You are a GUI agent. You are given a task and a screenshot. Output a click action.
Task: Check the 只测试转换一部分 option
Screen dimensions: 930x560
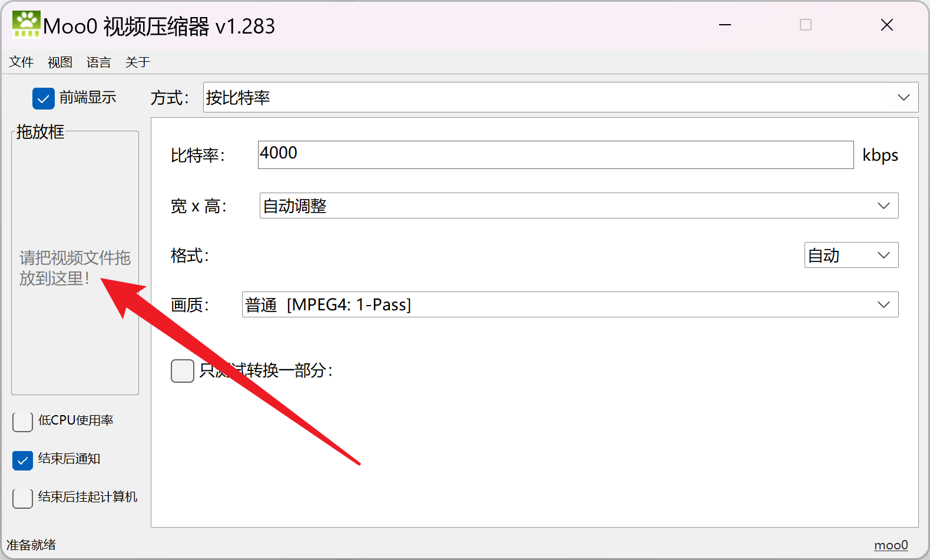pos(183,371)
